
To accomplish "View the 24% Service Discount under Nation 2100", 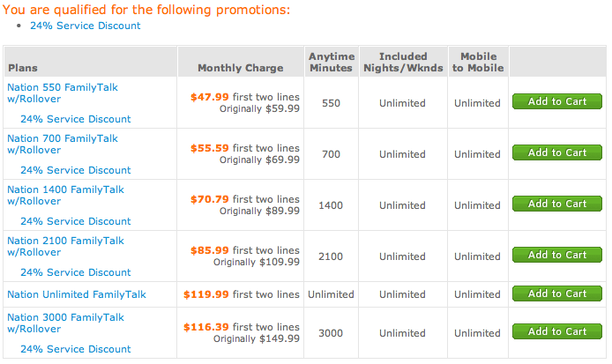I will 75,272.
